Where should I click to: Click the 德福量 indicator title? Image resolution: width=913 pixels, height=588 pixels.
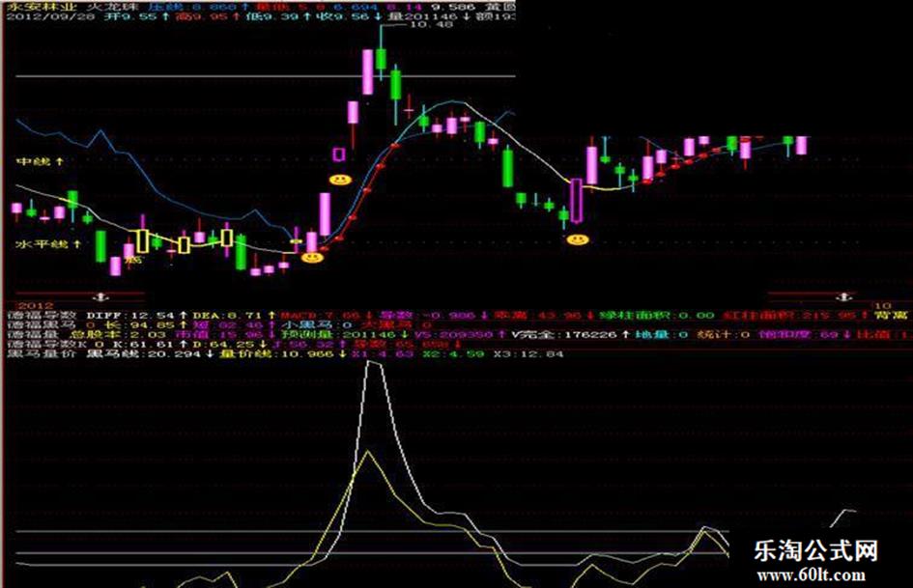point(32,335)
